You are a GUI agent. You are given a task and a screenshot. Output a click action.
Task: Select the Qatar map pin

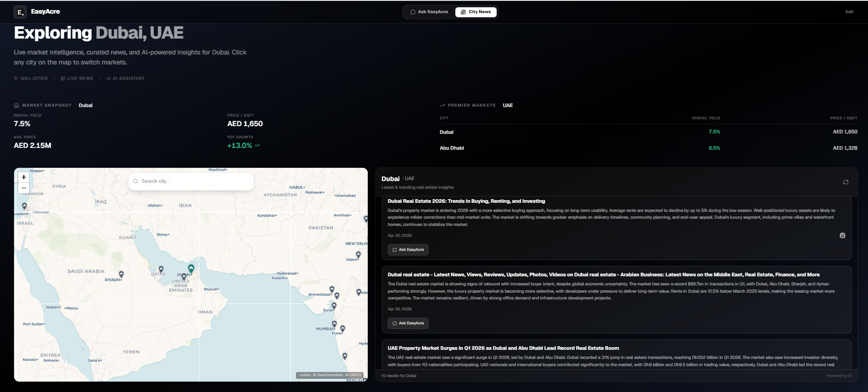(x=161, y=269)
